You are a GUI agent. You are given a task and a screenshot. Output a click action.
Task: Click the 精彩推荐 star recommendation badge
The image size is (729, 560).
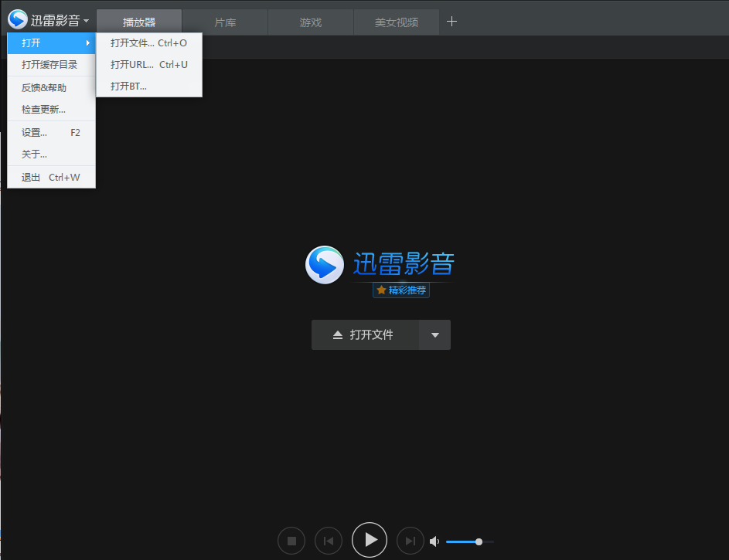pos(401,290)
